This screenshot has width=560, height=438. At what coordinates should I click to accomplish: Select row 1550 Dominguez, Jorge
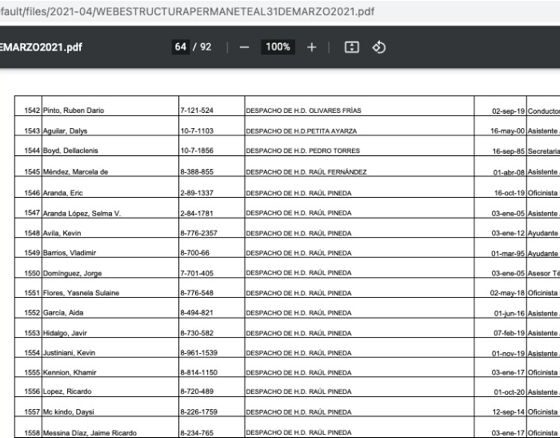287,268
